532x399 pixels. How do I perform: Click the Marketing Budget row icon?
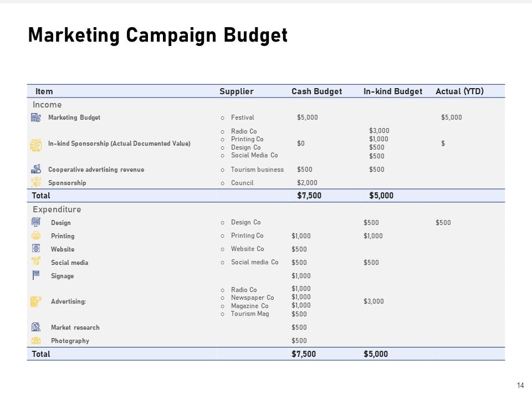point(36,117)
